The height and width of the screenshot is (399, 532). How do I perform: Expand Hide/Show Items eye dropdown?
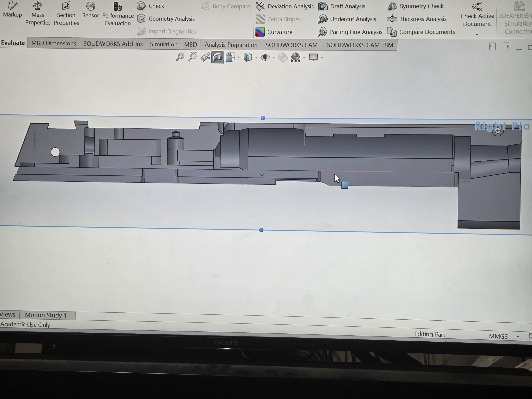[274, 57]
